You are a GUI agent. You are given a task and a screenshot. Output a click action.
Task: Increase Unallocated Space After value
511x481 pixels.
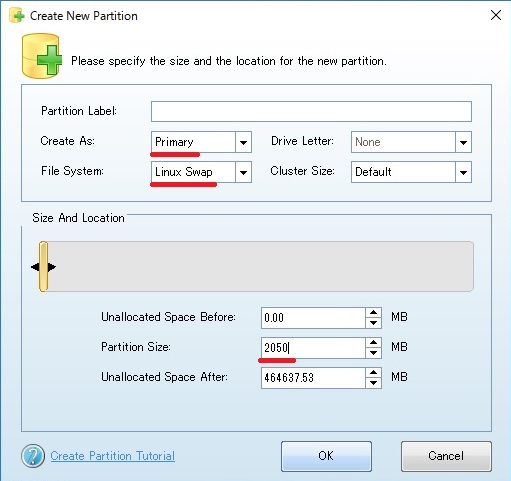coord(373,373)
